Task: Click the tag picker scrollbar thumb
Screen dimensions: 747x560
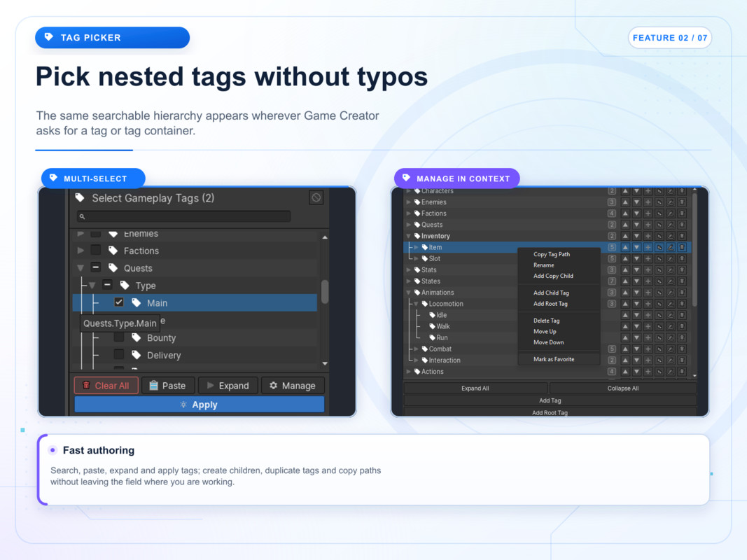Action: coord(325,291)
